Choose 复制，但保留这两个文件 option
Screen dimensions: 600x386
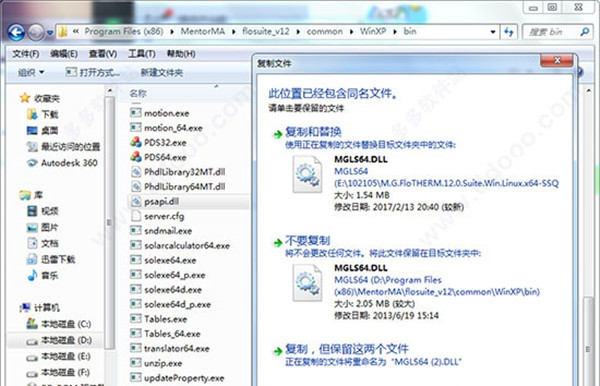[347, 349]
